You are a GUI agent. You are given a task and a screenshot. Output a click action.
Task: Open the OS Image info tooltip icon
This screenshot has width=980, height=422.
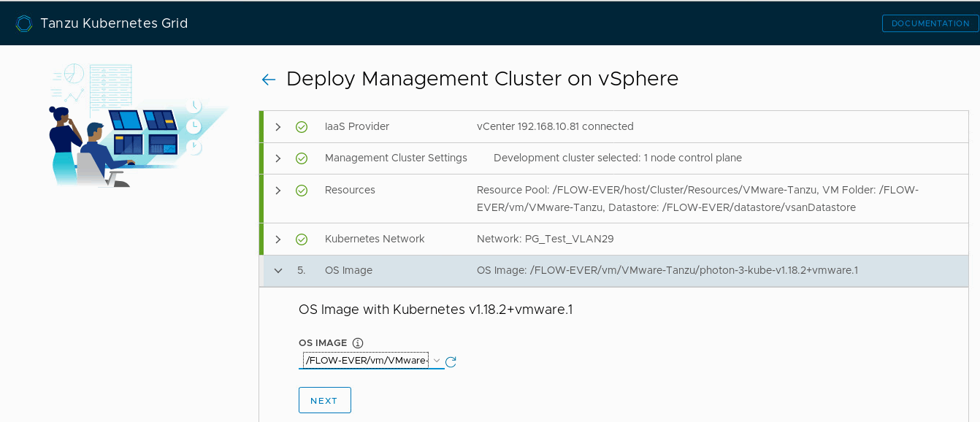point(358,343)
